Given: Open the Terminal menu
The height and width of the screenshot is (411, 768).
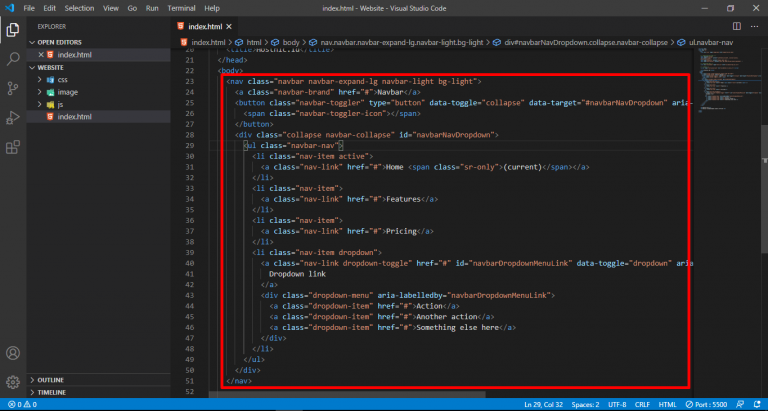Looking at the screenshot, I should 181,7.
